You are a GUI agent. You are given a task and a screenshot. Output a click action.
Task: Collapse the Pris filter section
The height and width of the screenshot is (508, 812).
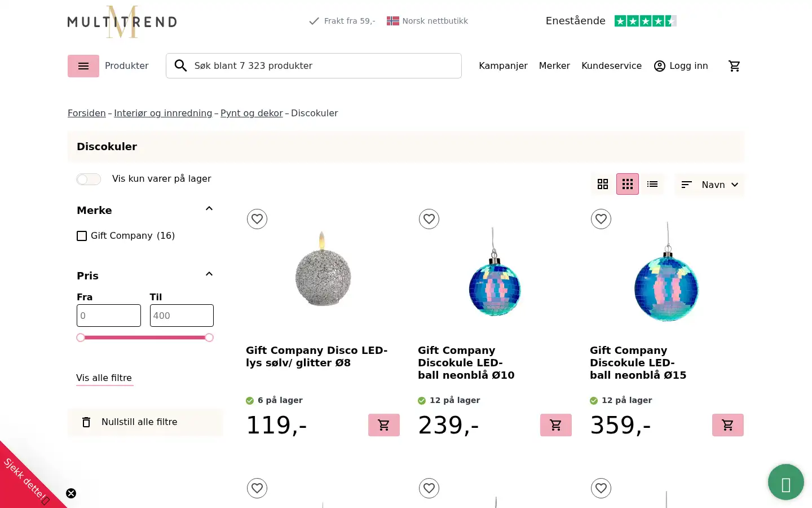(x=209, y=274)
